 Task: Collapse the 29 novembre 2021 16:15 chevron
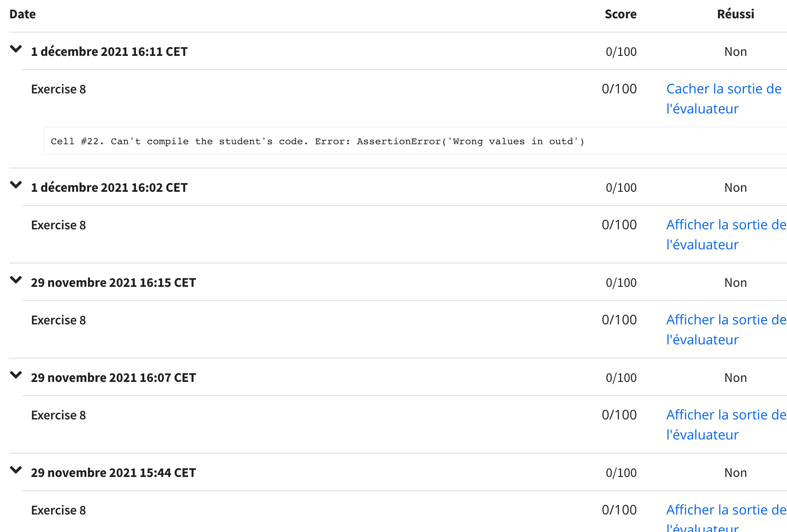point(16,280)
